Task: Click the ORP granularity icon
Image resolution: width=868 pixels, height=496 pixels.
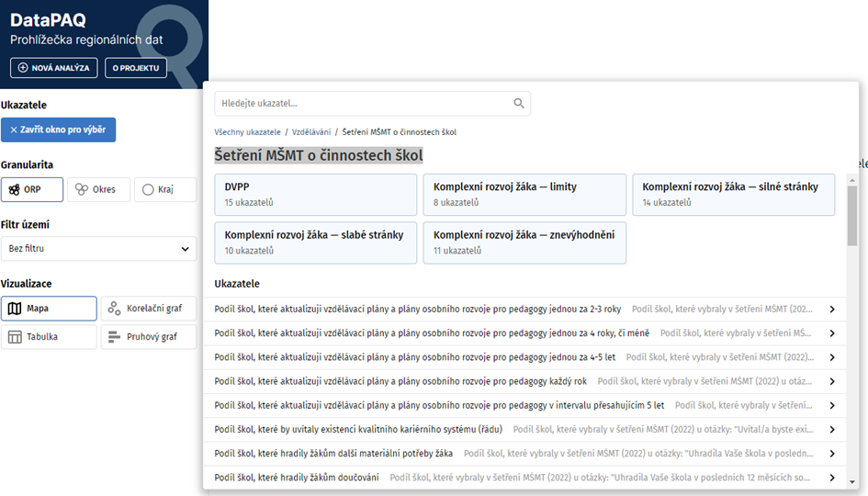Action: click(15, 189)
